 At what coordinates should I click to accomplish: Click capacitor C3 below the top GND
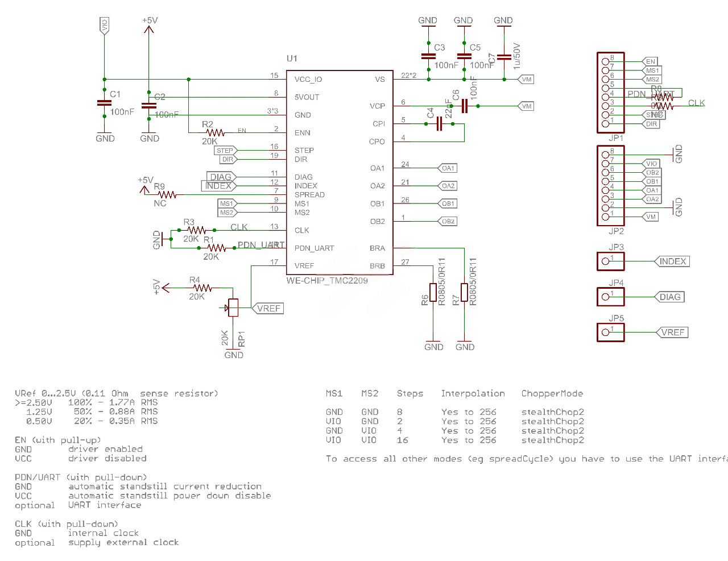[x=428, y=56]
